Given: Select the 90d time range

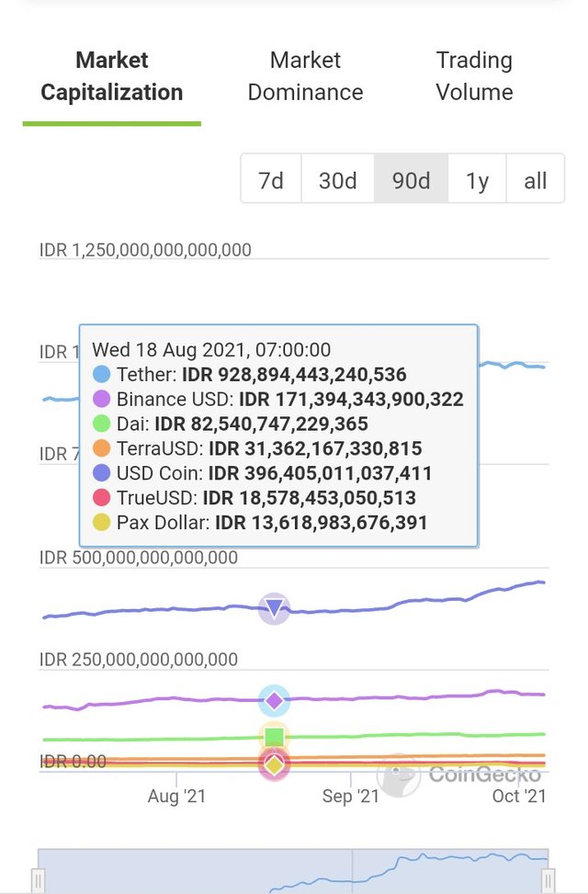Looking at the screenshot, I should [412, 180].
